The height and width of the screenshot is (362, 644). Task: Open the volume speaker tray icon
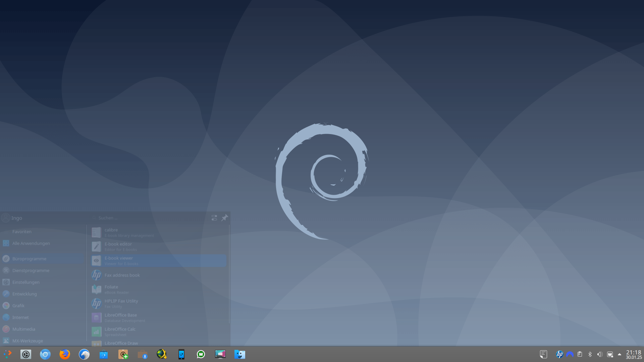[600, 354]
